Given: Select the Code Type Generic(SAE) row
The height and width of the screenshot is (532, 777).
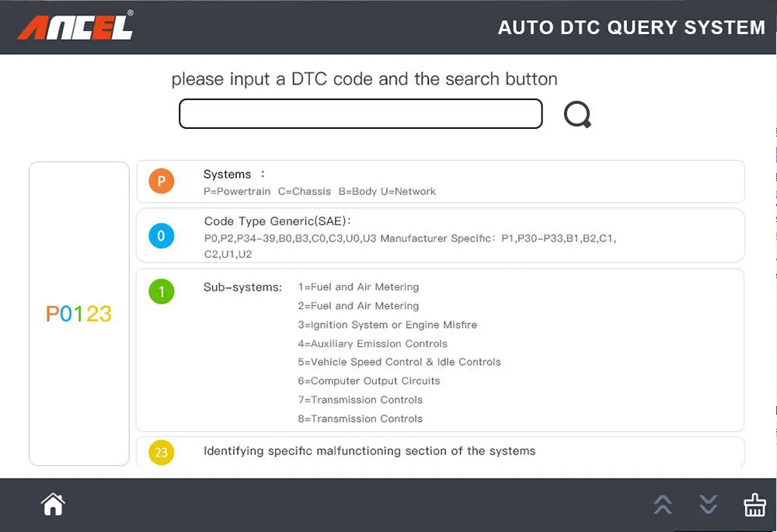Looking at the screenshot, I should (441, 236).
